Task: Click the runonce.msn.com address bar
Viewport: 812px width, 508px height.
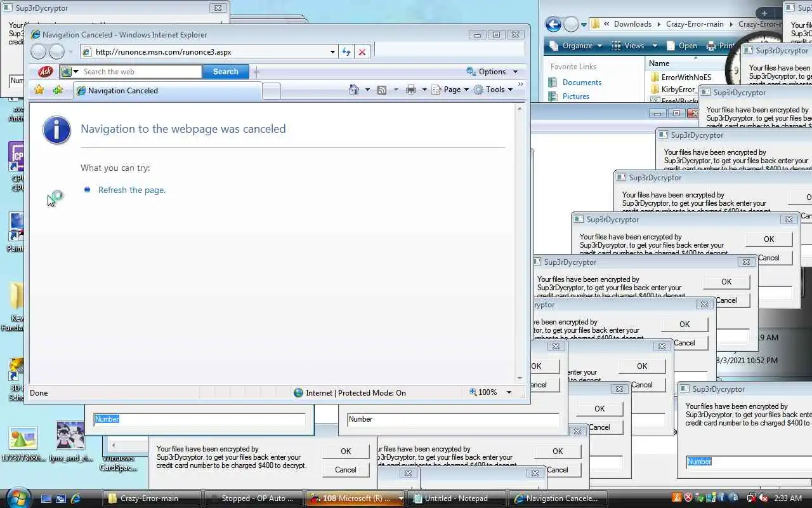Action: 208,52
